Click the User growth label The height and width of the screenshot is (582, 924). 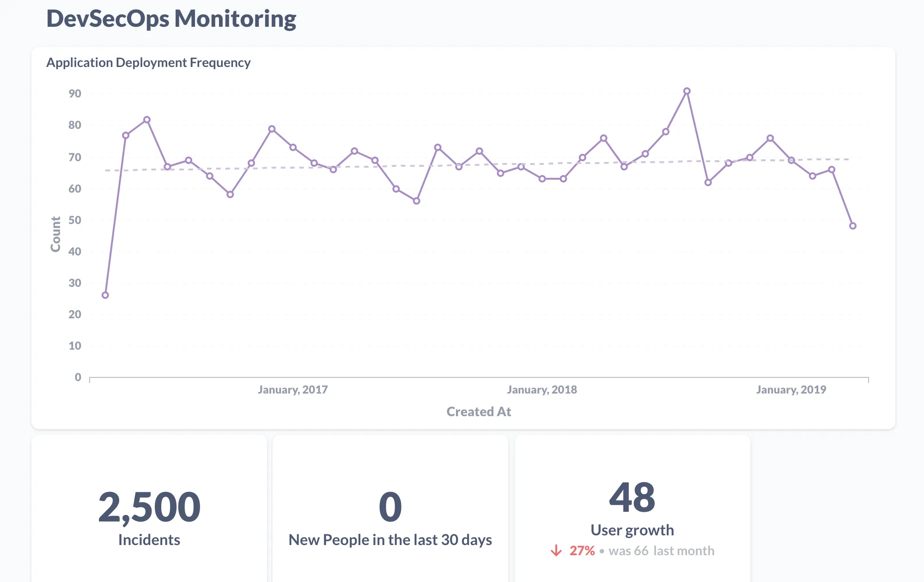(632, 530)
